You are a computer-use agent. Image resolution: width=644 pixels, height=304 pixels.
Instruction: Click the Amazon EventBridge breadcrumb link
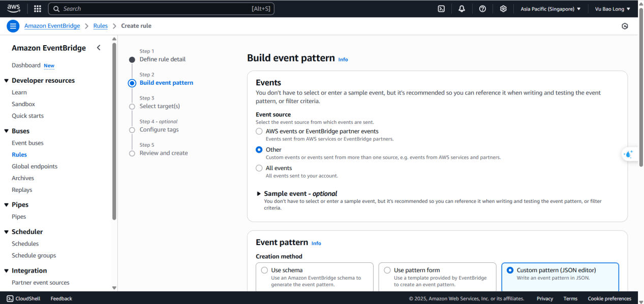[x=52, y=26]
